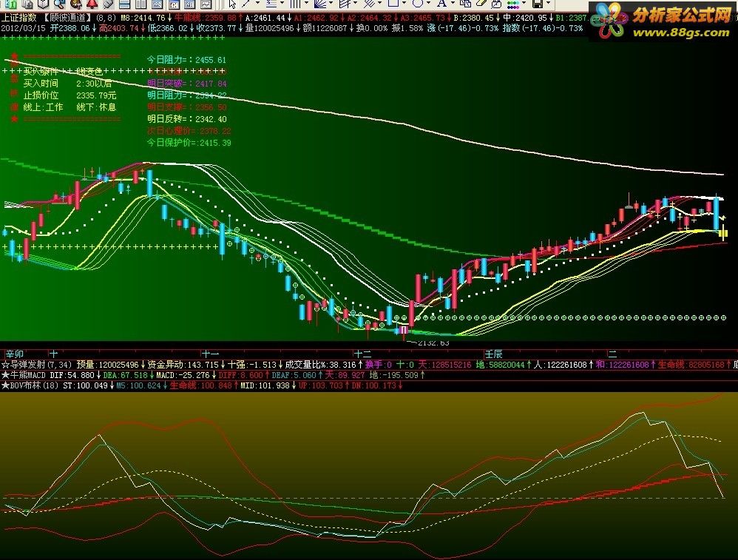Click the 上证指数 title text
The image size is (738, 560).
tap(18, 18)
